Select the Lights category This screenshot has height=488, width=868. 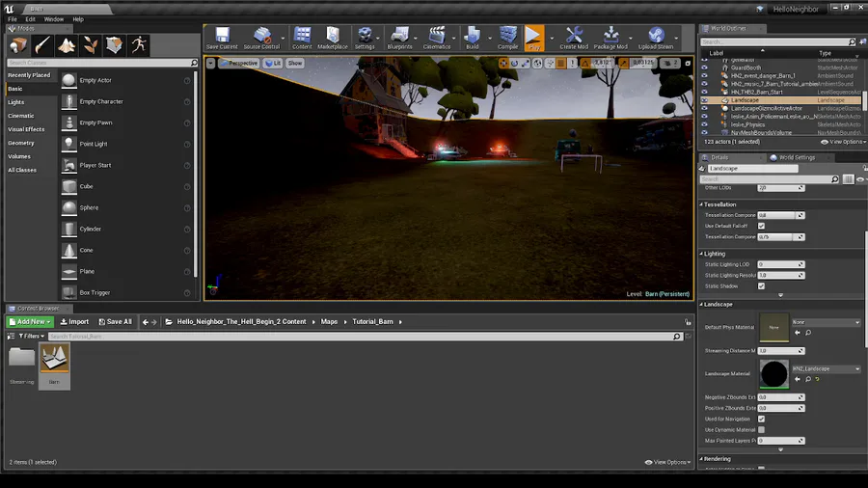[16, 102]
